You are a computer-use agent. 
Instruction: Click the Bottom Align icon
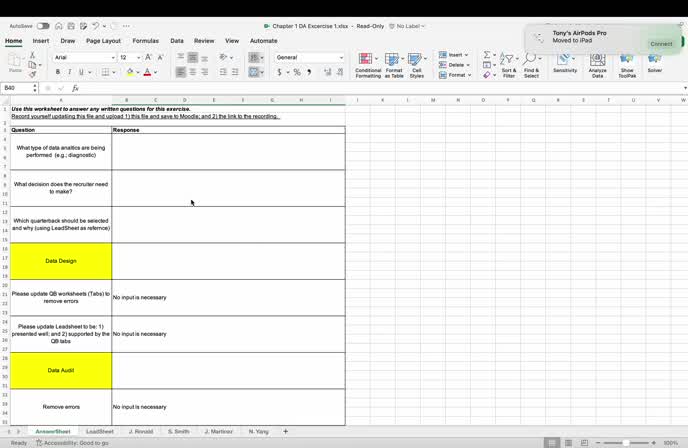pyautogui.click(x=204, y=57)
